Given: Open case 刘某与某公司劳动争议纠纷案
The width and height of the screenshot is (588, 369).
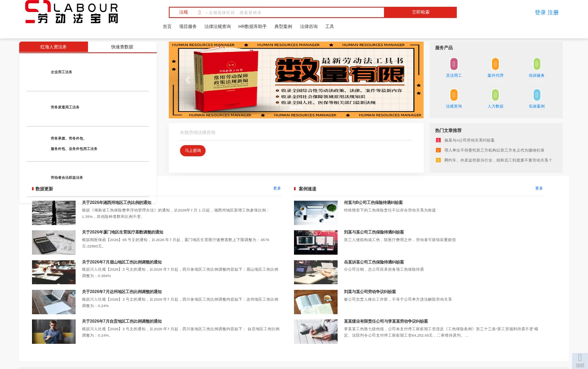Looking at the screenshot, I should [370, 292].
